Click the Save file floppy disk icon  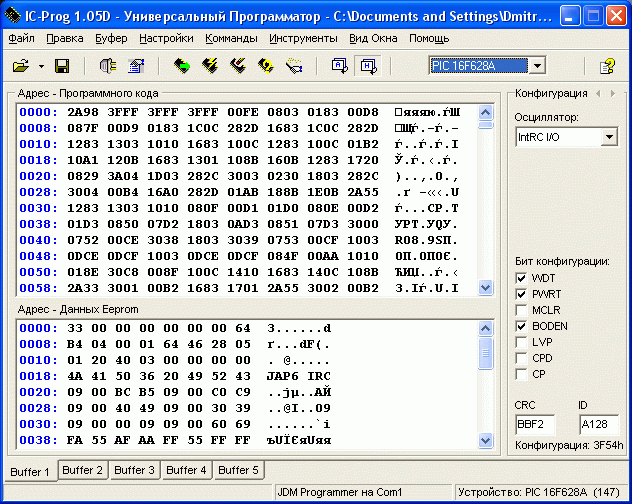coord(62,66)
